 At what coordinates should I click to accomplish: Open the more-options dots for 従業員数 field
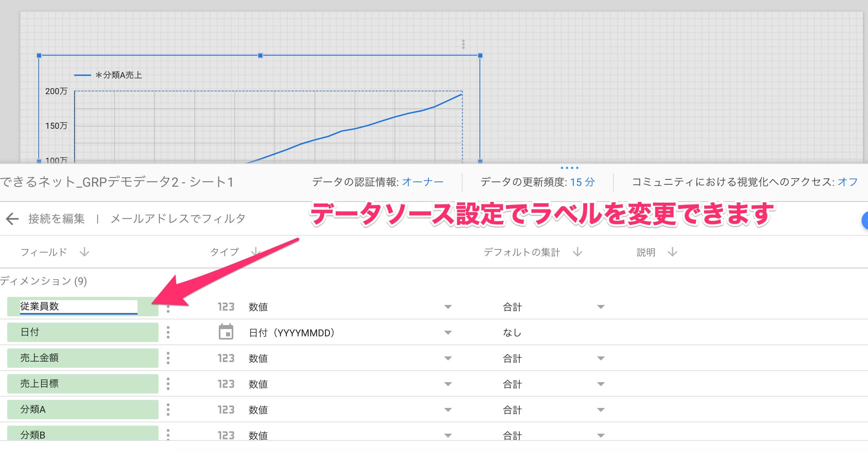[x=168, y=309]
